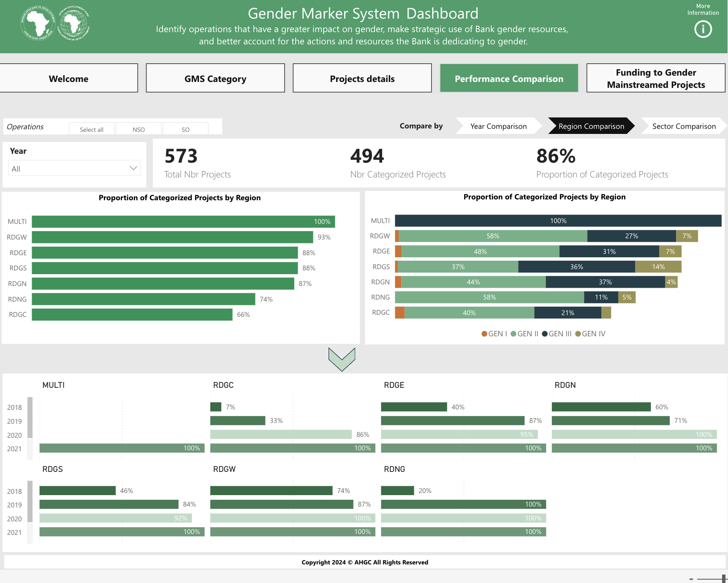The width and height of the screenshot is (728, 583).
Task: Toggle the NSO operations filter
Action: (x=139, y=129)
